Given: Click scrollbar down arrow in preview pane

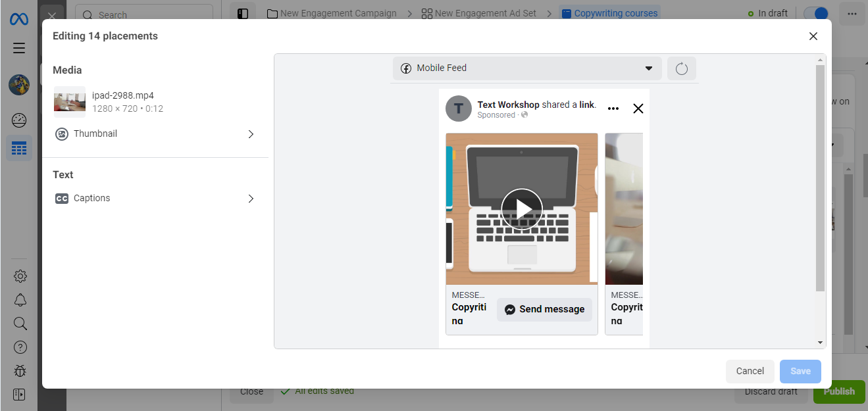Looking at the screenshot, I should pos(820,343).
